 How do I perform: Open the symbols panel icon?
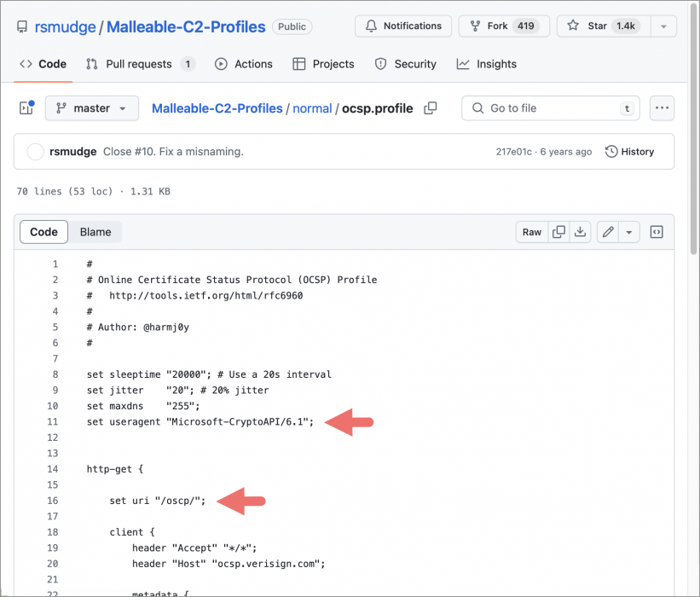[657, 232]
